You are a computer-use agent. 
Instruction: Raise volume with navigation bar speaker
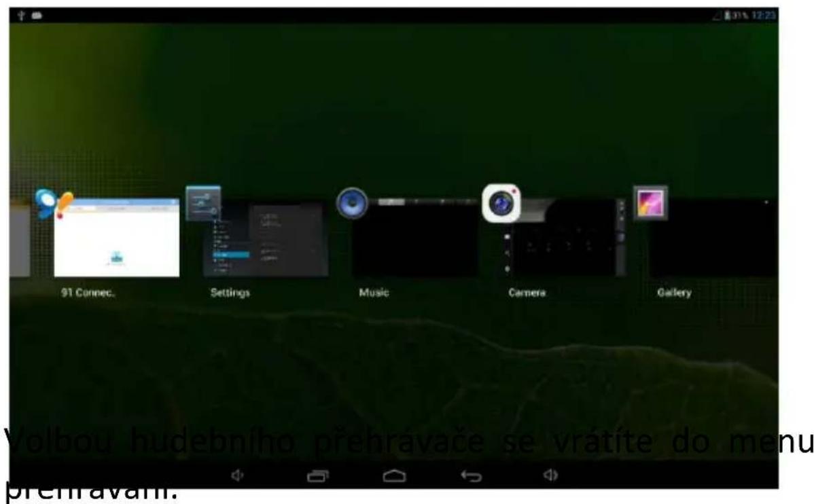(x=551, y=475)
